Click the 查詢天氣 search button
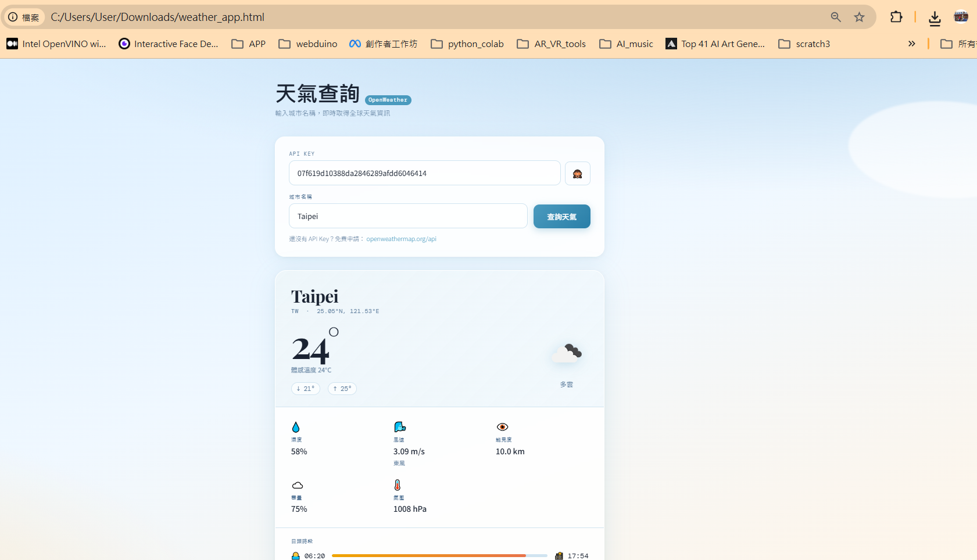The height and width of the screenshot is (560, 977). click(561, 216)
